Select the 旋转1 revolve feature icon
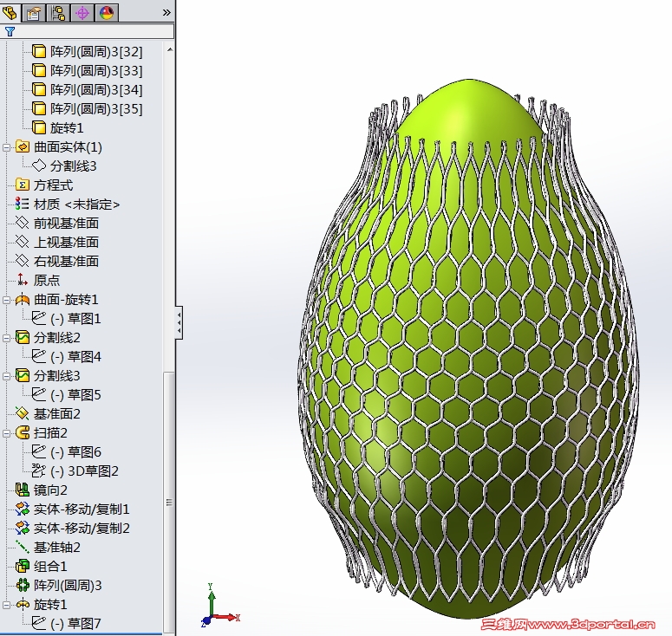 tap(23, 604)
